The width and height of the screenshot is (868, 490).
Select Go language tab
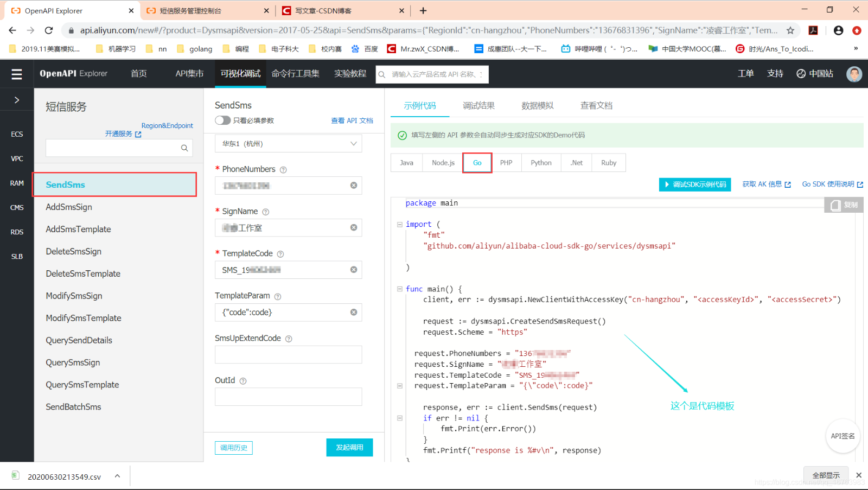(x=477, y=163)
